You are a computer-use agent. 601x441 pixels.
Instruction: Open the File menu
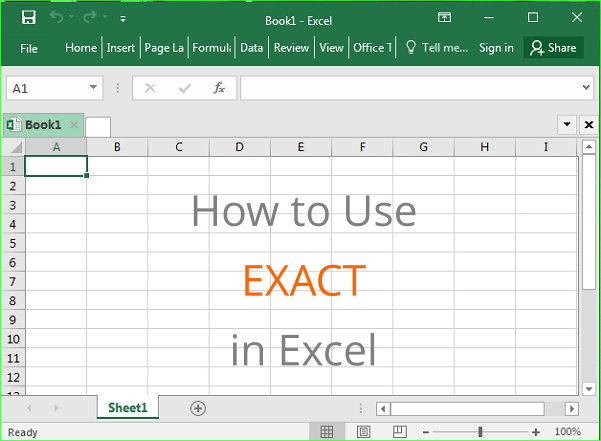click(29, 49)
